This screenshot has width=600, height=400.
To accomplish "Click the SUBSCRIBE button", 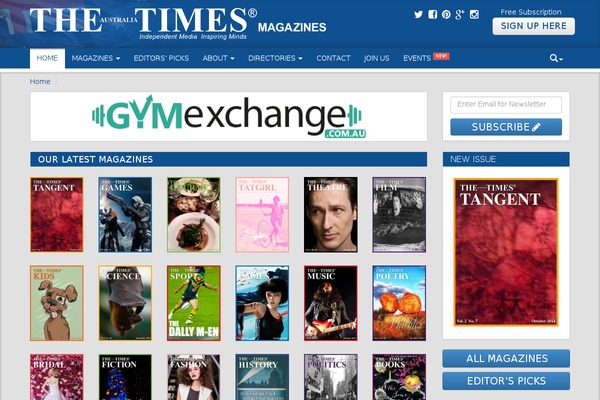I will (x=506, y=127).
